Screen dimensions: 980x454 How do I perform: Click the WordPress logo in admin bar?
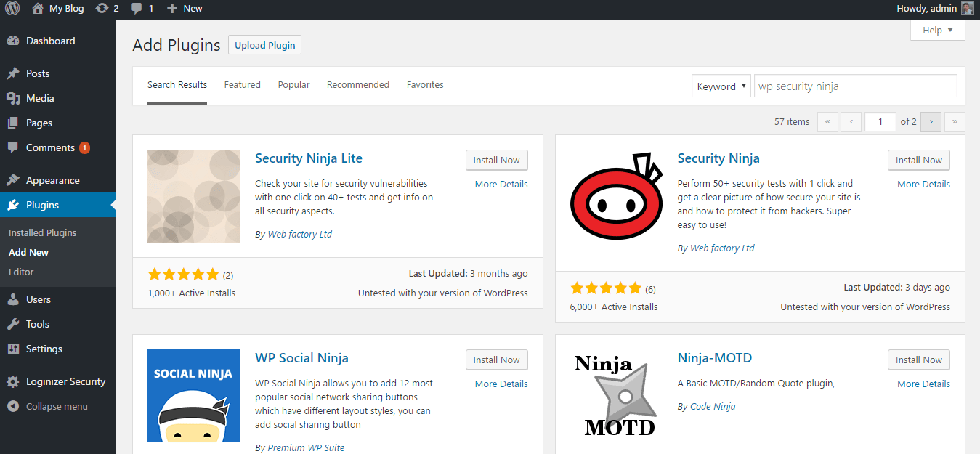tap(12, 9)
